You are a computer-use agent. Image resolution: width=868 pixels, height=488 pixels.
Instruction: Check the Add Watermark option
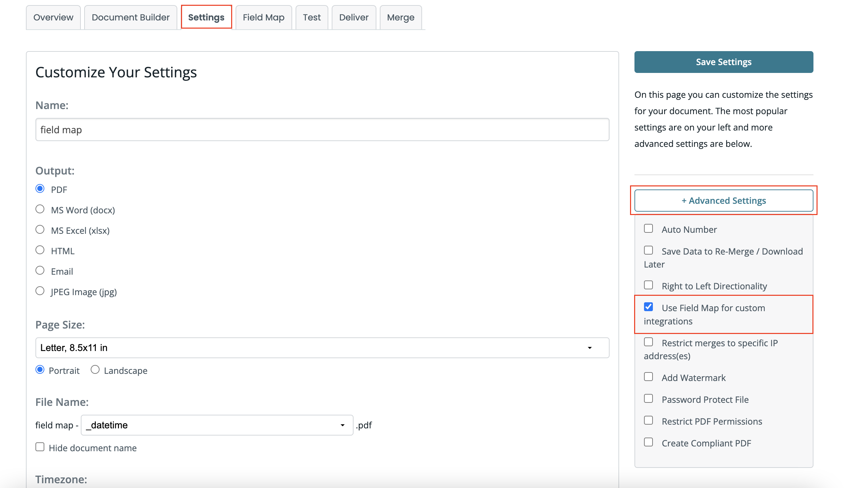[x=648, y=377]
